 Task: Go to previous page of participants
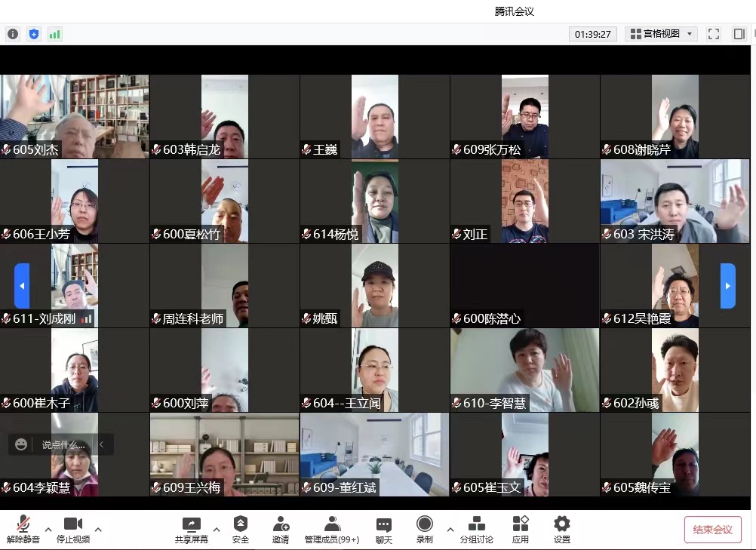coord(22,286)
